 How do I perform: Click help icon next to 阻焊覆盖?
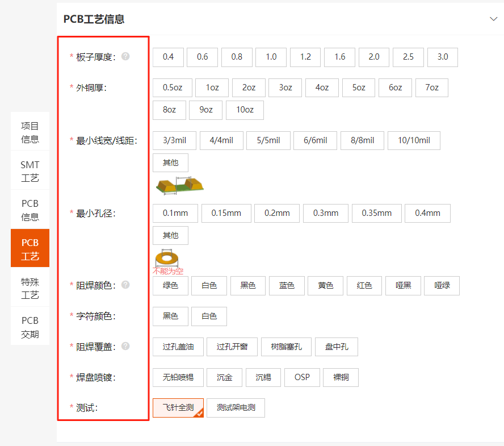coord(125,346)
